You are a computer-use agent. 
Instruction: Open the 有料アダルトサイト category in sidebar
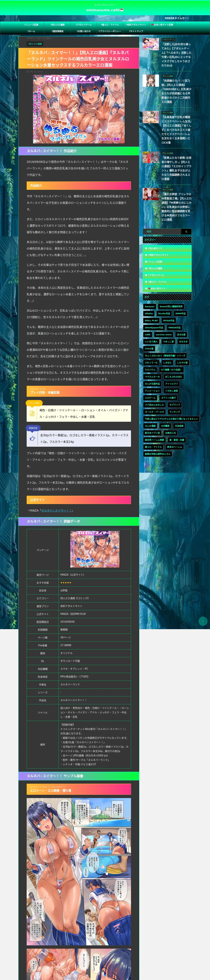(x=167, y=255)
